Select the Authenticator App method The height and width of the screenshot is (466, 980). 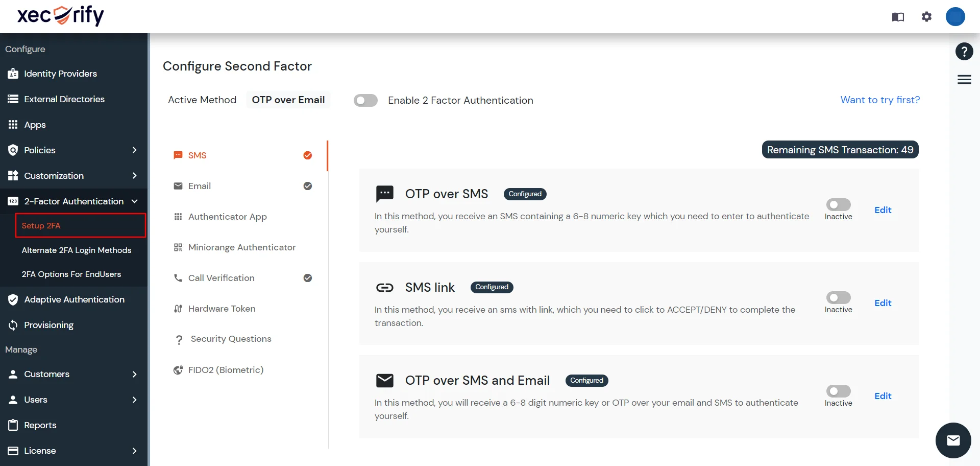(x=228, y=217)
